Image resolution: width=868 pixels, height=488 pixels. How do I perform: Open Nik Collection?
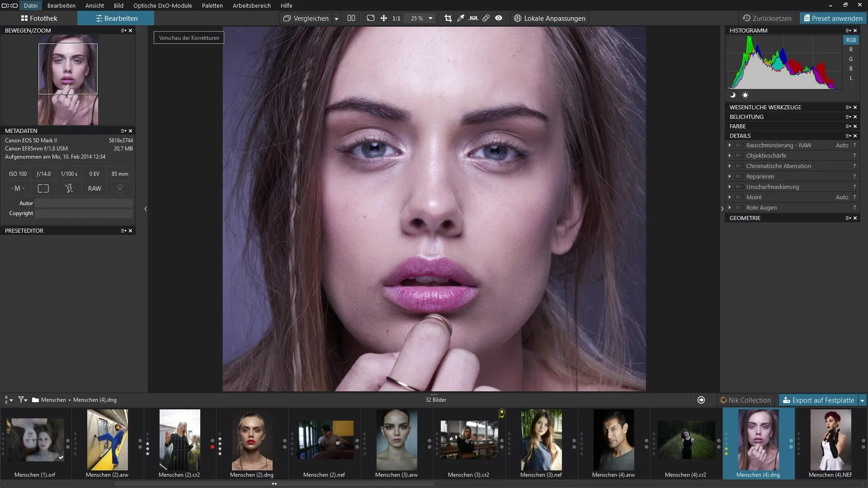[x=745, y=400]
